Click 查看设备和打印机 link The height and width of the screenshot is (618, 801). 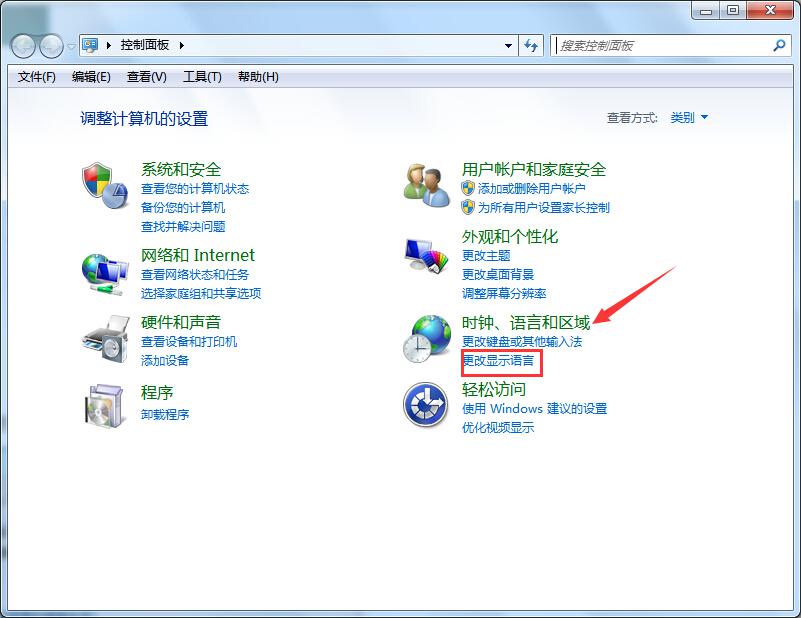[189, 341]
